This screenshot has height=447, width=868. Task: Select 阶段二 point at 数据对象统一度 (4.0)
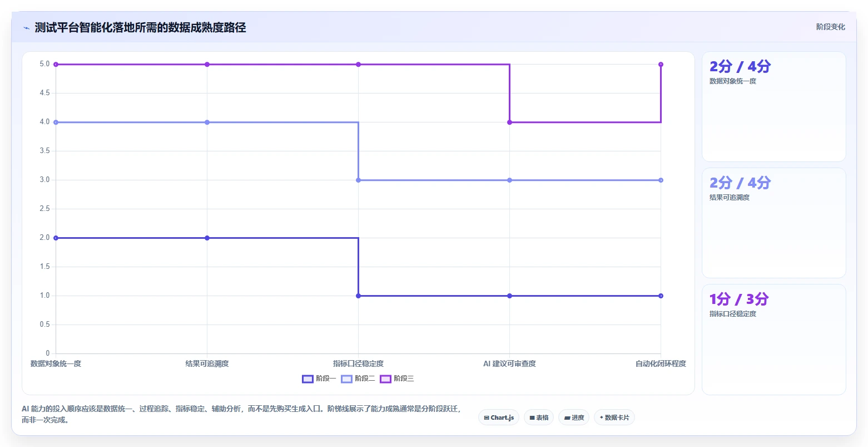click(x=56, y=122)
